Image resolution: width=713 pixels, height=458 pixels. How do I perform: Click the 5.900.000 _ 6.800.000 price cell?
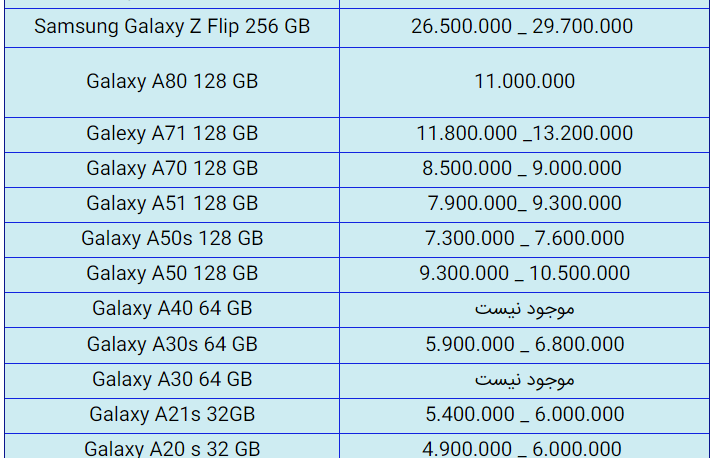tap(524, 344)
